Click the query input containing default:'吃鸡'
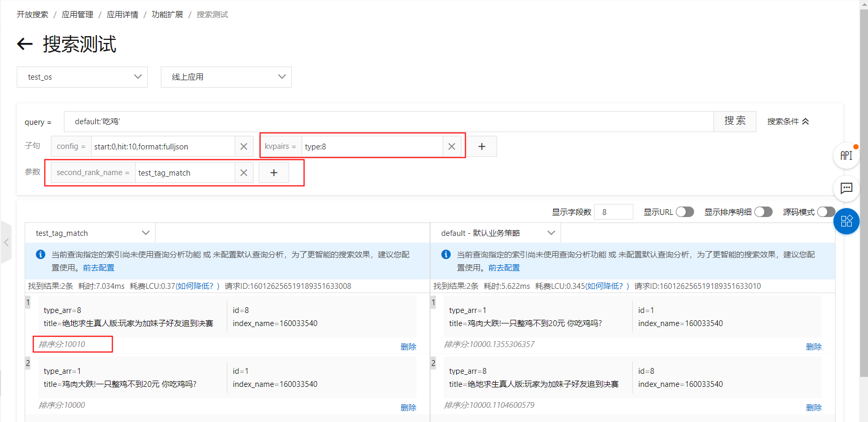This screenshot has width=868, height=422. click(389, 122)
